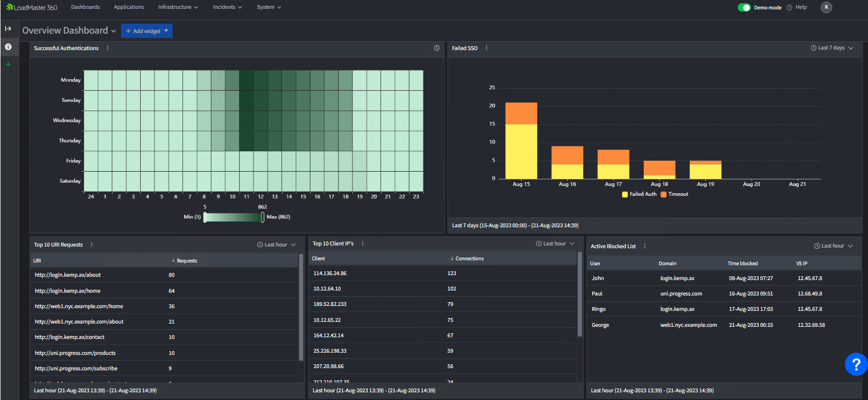Toggle Failed Auth legend series
Image resolution: width=868 pixels, height=400 pixels.
(x=639, y=194)
